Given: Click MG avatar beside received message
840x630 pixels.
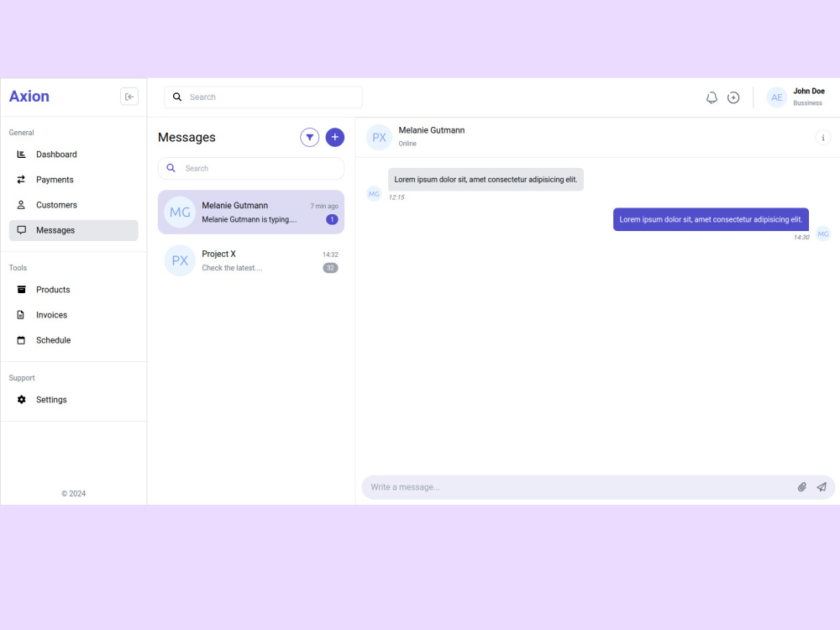Looking at the screenshot, I should tap(374, 194).
